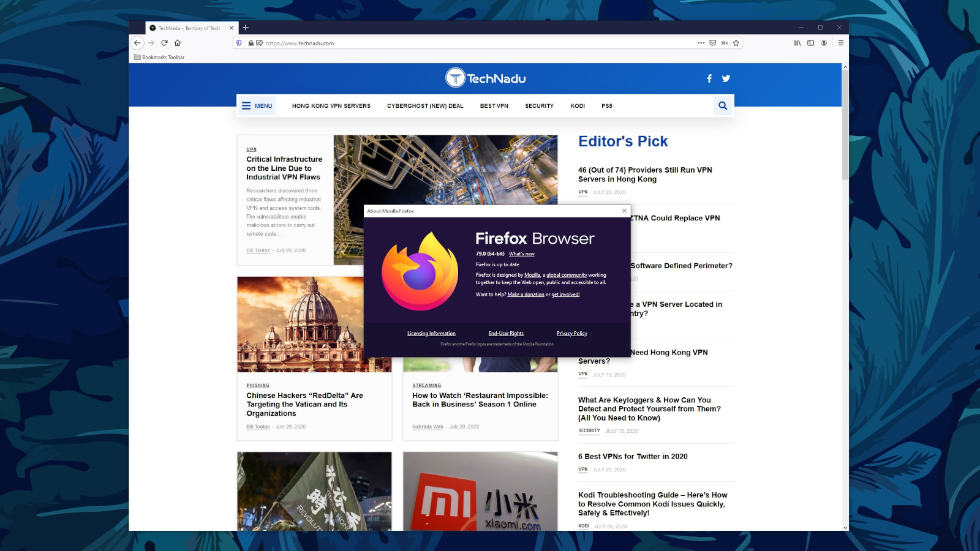
Task: Open CyberGhost (New) Deal menu item
Action: [x=425, y=106]
